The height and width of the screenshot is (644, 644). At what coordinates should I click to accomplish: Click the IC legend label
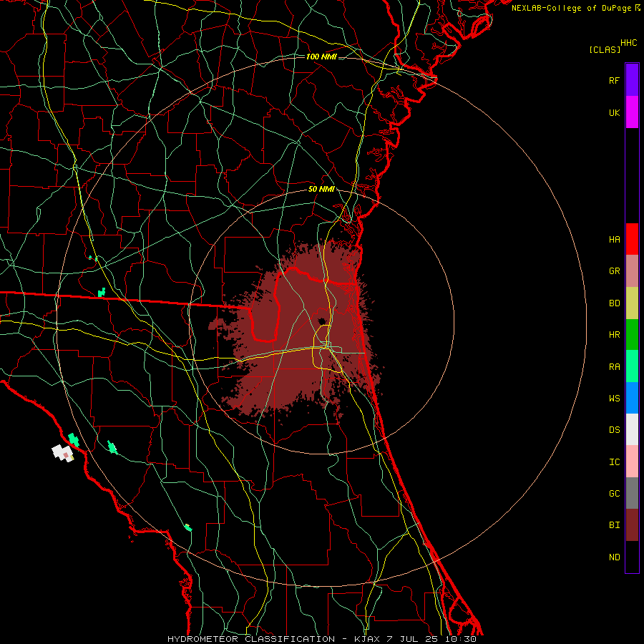pyautogui.click(x=614, y=462)
